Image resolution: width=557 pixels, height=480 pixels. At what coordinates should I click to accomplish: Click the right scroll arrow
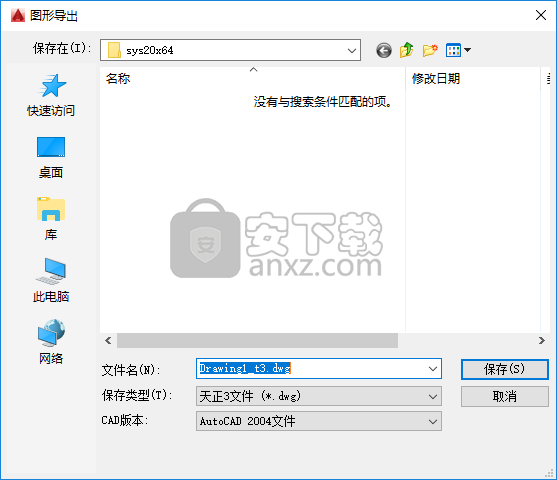542,340
